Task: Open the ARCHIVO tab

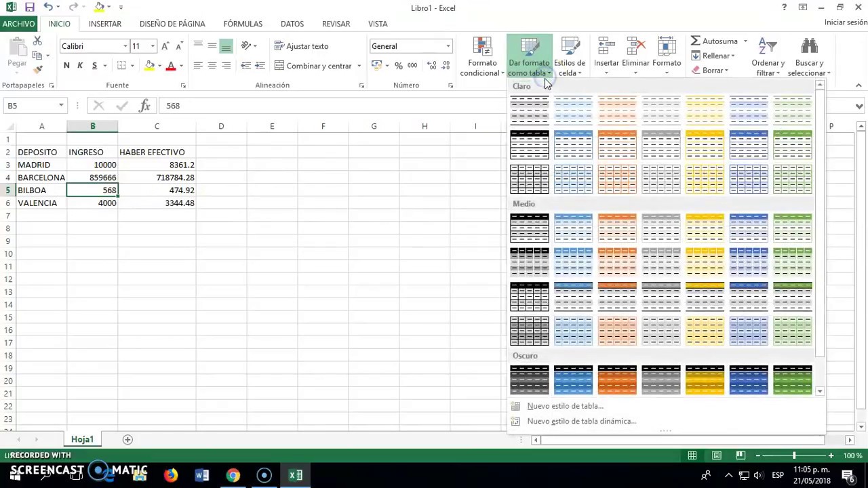Action: coord(18,24)
